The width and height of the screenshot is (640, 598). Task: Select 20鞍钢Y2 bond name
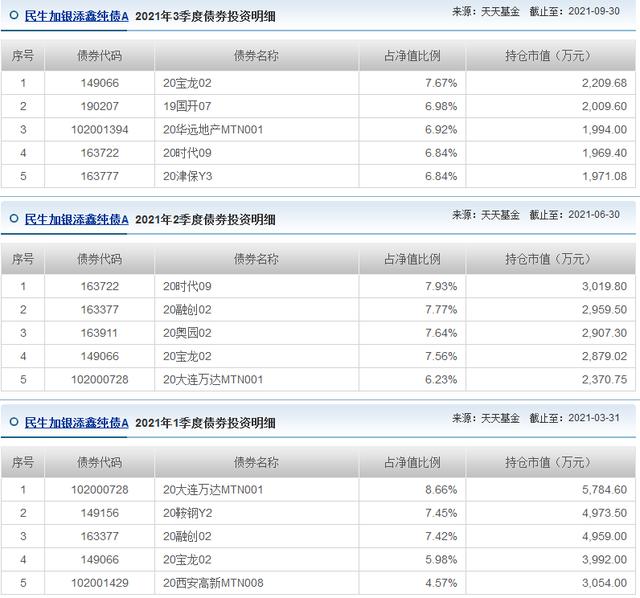[188, 513]
